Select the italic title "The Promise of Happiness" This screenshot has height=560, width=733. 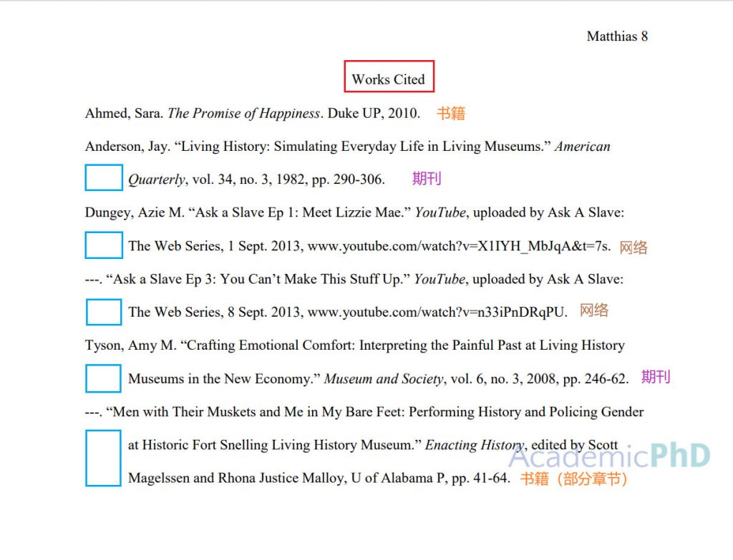tap(243, 114)
